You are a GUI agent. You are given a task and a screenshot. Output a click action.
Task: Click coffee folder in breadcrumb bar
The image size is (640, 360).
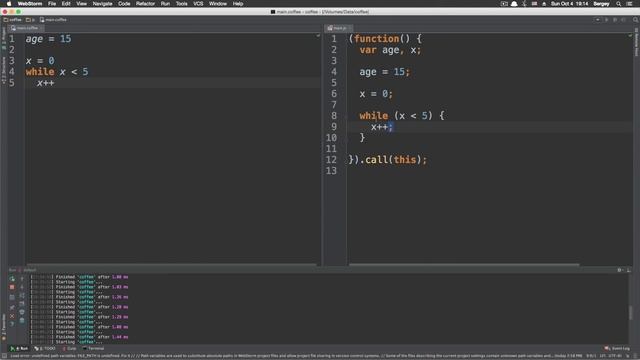coord(13,20)
